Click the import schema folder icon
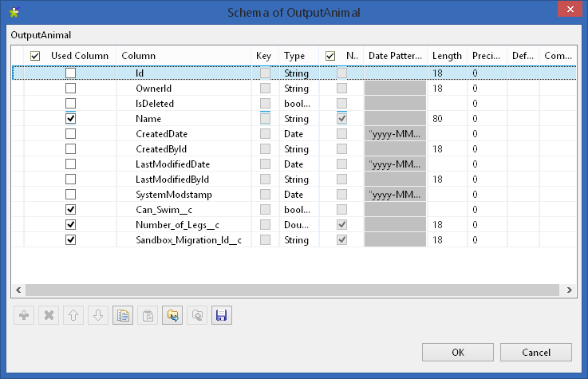Viewport: 588px width, 379px height. pos(172,315)
